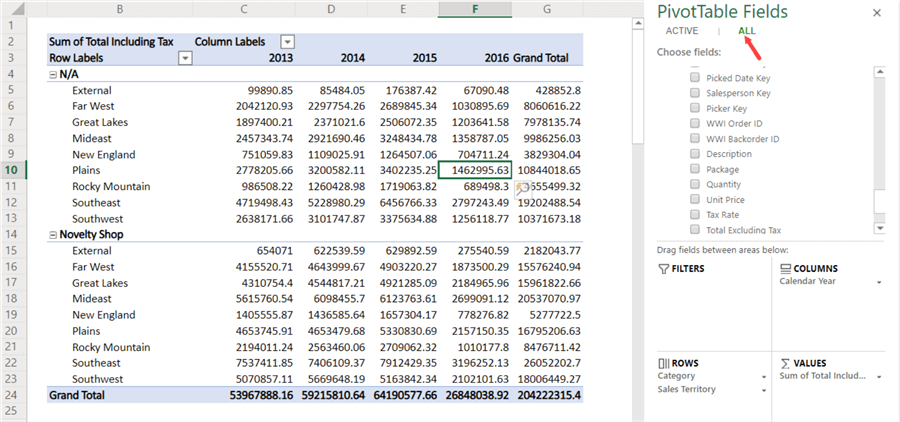Collapse the N/A category group

coord(53,75)
